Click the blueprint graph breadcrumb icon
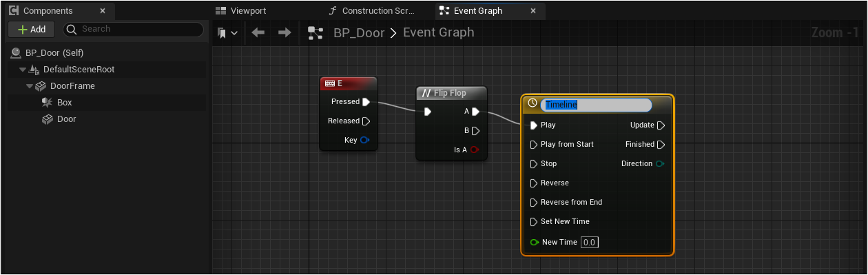 point(316,32)
